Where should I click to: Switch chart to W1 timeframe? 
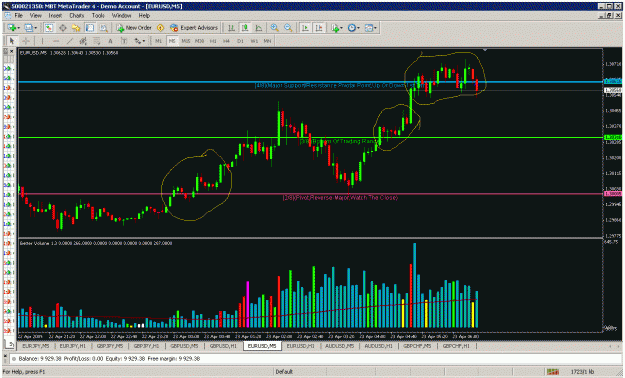point(254,41)
